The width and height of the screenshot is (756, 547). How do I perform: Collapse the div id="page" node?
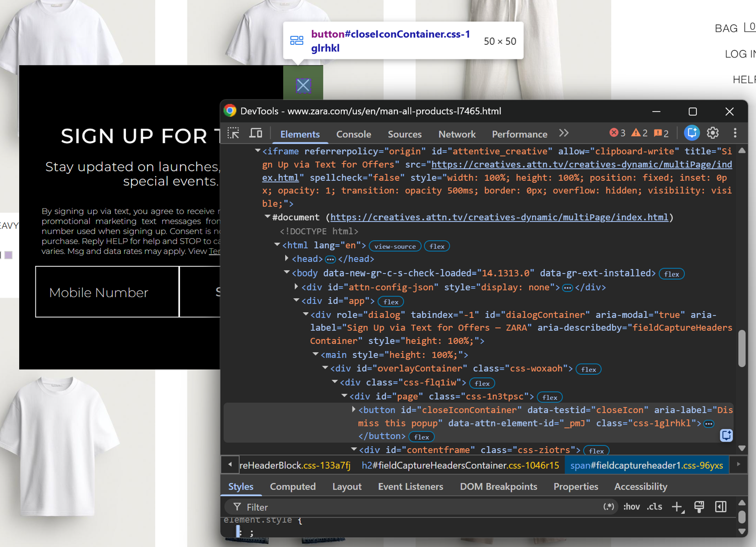coord(344,396)
